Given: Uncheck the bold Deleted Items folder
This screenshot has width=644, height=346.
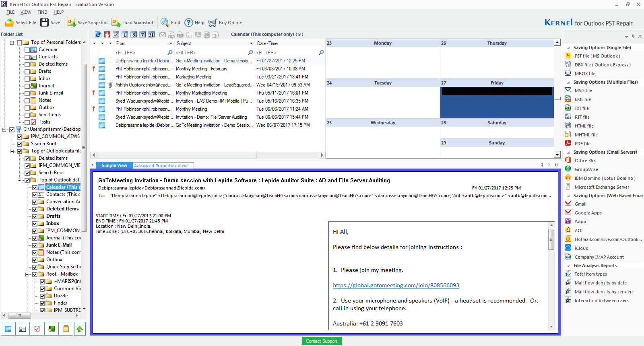Looking at the screenshot, I should (35, 209).
